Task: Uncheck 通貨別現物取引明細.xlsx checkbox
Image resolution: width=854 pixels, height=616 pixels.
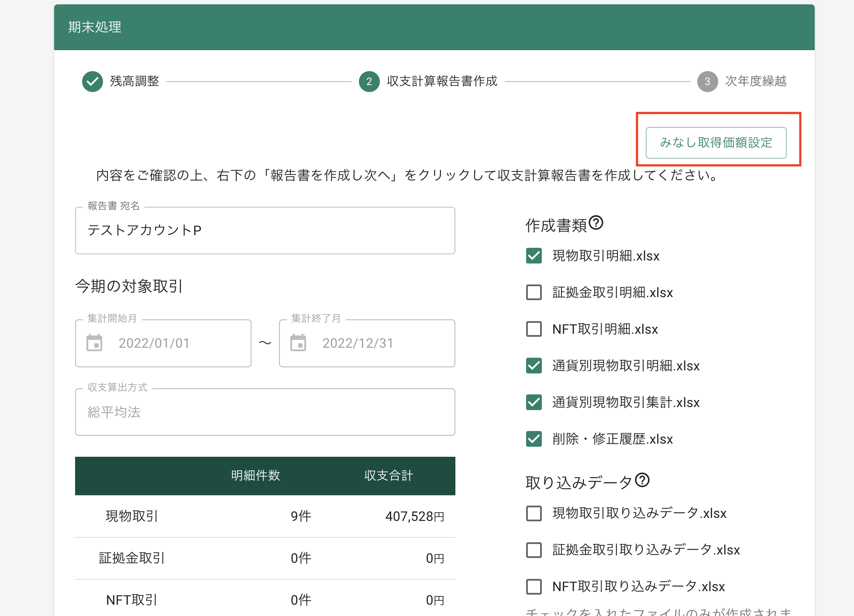Action: [x=534, y=366]
